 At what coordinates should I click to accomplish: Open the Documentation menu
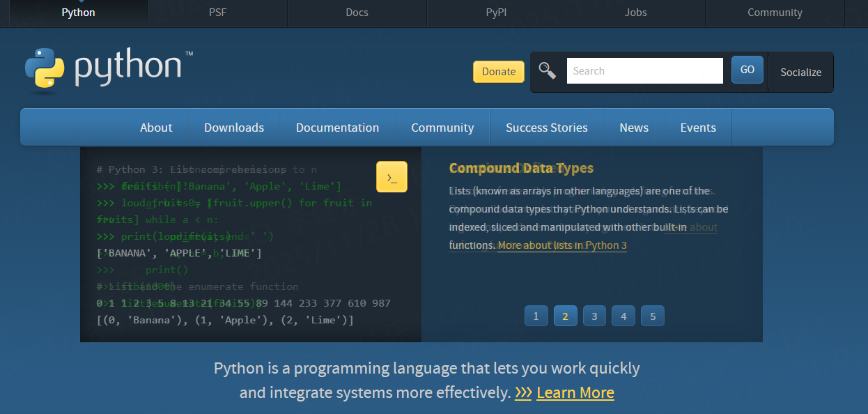click(337, 127)
